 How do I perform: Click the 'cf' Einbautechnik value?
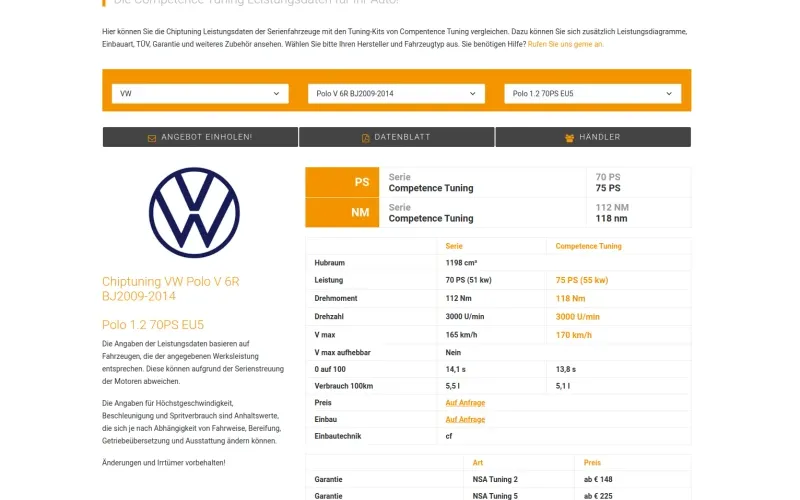pyautogui.click(x=448, y=436)
